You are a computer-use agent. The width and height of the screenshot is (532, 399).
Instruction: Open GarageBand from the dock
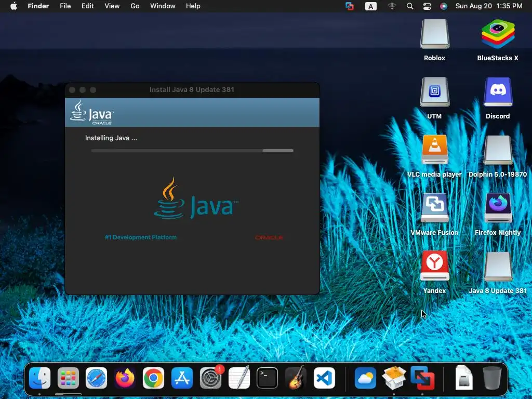[x=296, y=378]
